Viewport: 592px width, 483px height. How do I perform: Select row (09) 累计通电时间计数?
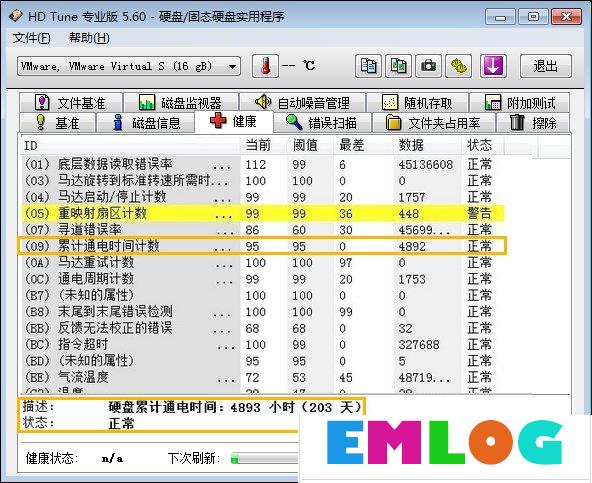click(262, 246)
